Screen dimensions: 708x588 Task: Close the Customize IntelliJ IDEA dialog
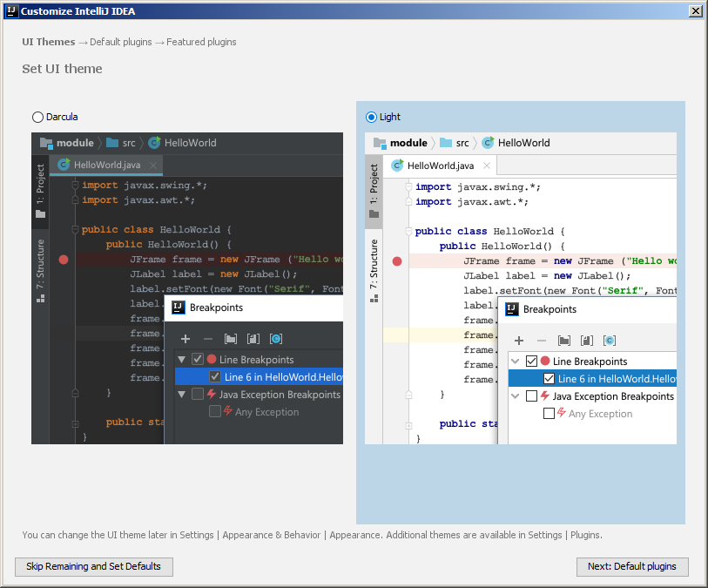pos(695,11)
